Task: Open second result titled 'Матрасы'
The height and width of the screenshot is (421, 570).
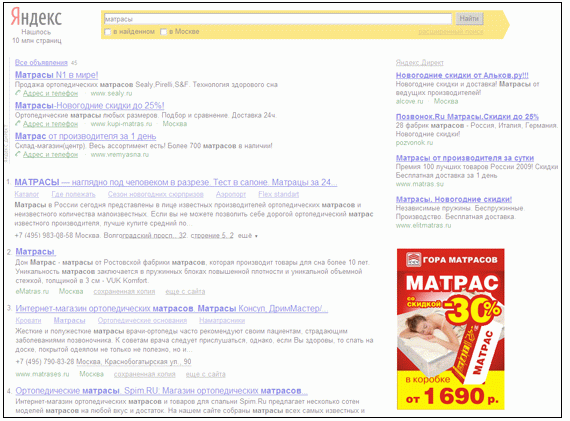Action: pyautogui.click(x=35, y=252)
